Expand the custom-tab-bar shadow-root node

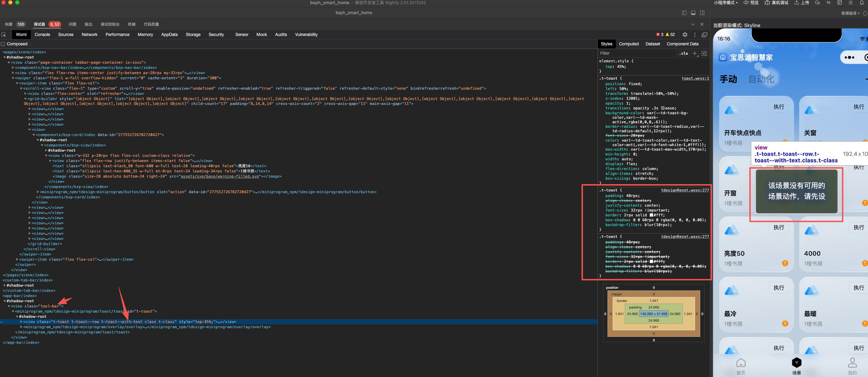(x=5, y=286)
